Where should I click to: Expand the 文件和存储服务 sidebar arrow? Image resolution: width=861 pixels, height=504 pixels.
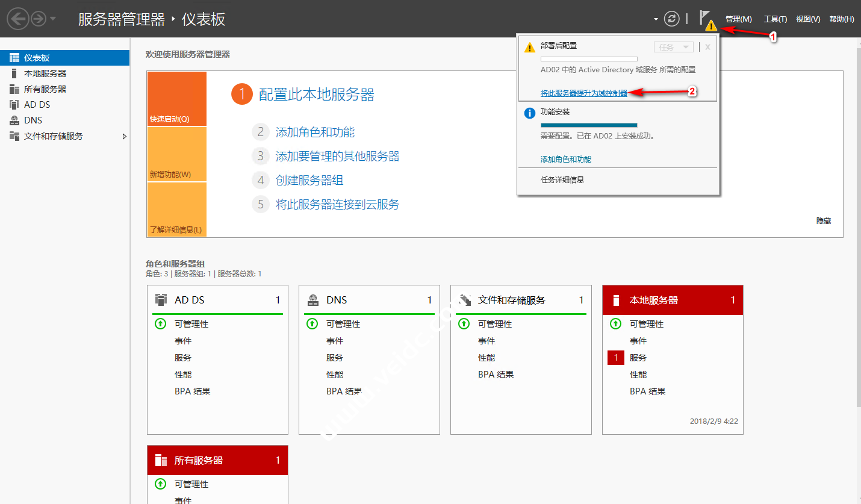tap(125, 137)
